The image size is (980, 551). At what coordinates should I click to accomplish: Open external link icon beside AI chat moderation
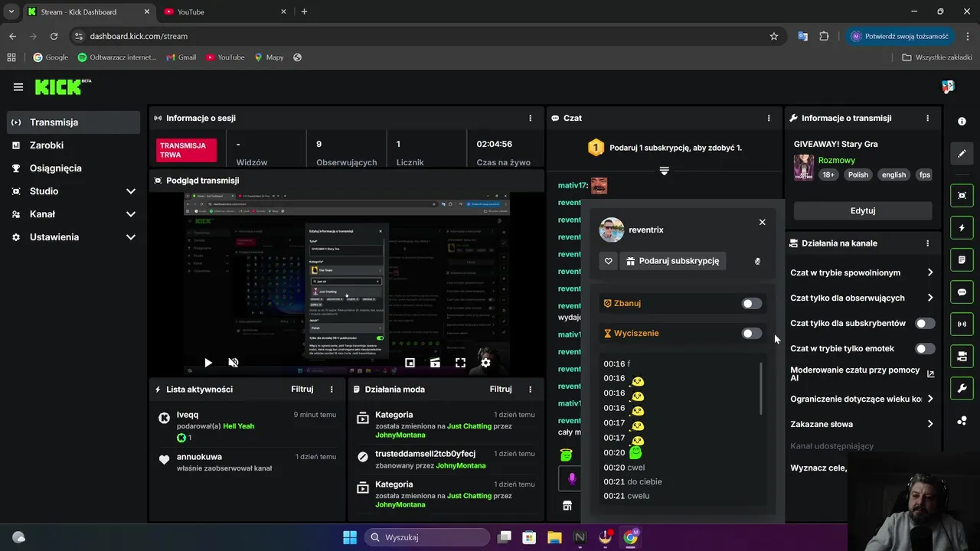[x=930, y=374]
